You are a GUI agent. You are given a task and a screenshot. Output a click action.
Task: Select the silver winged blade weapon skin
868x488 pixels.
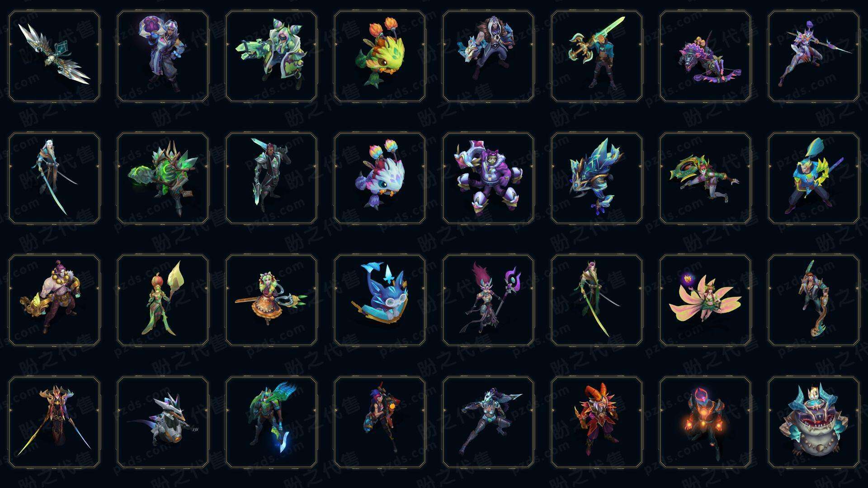[54, 56]
